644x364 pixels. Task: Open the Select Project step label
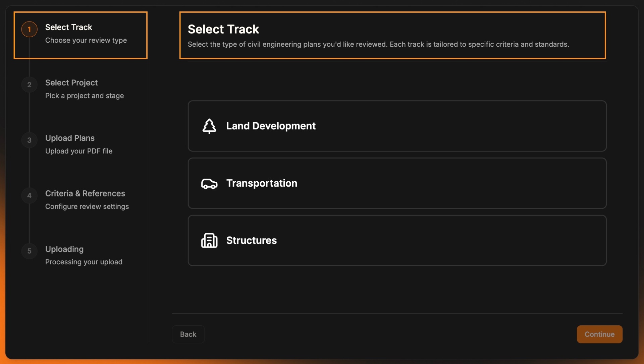[x=71, y=83]
